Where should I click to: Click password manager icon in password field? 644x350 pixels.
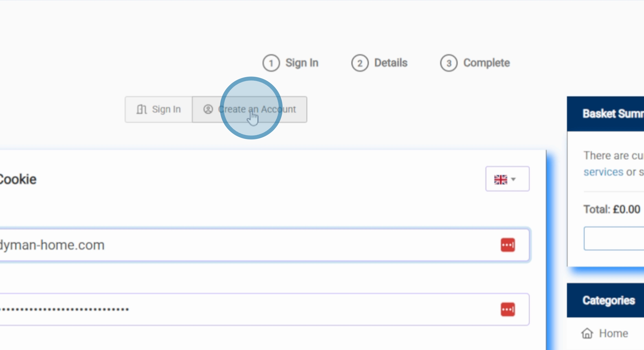coord(507,309)
